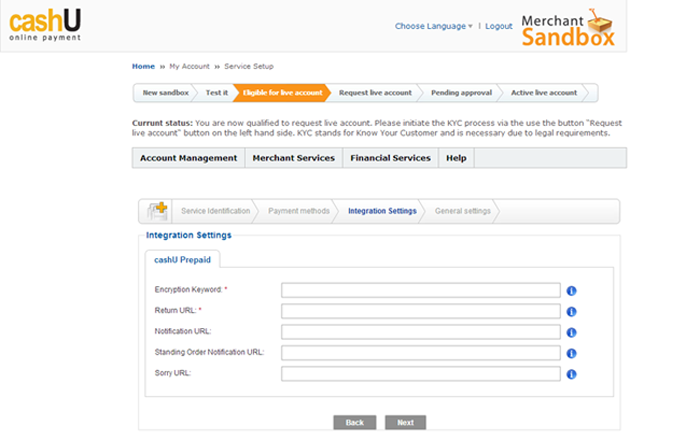This screenshot has height=440, width=700.
Task: Click My Account breadcrumb
Action: (x=189, y=66)
